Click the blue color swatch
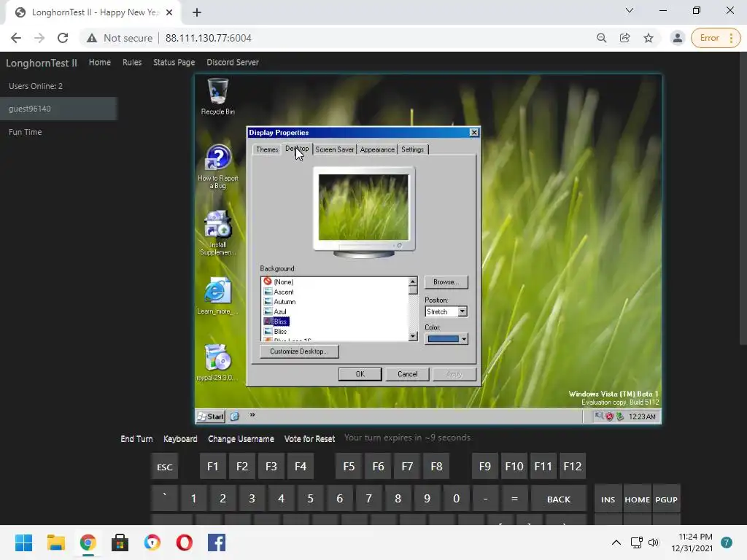This screenshot has height=560, width=747. point(443,339)
